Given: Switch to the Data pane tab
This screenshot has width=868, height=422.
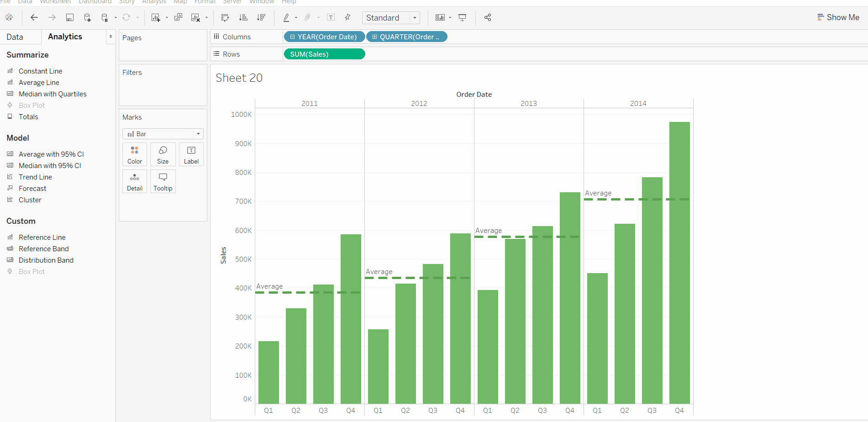Looking at the screenshot, I should pos(15,37).
